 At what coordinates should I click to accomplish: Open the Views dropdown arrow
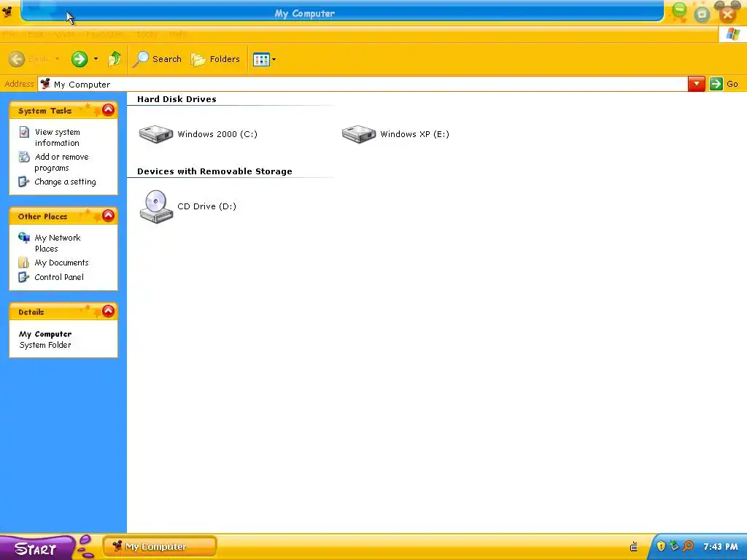click(x=274, y=60)
